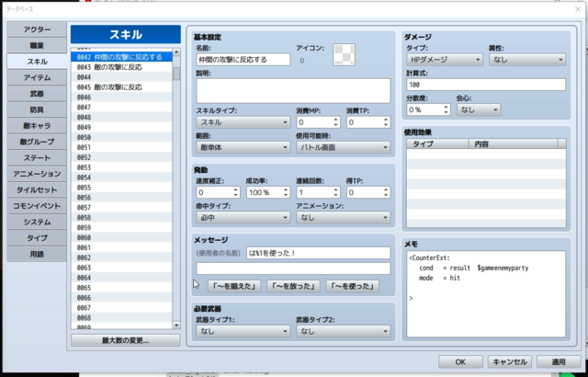Click the 連続回数 stepper arrows
This screenshot has width=588, height=377.
pyautogui.click(x=335, y=192)
